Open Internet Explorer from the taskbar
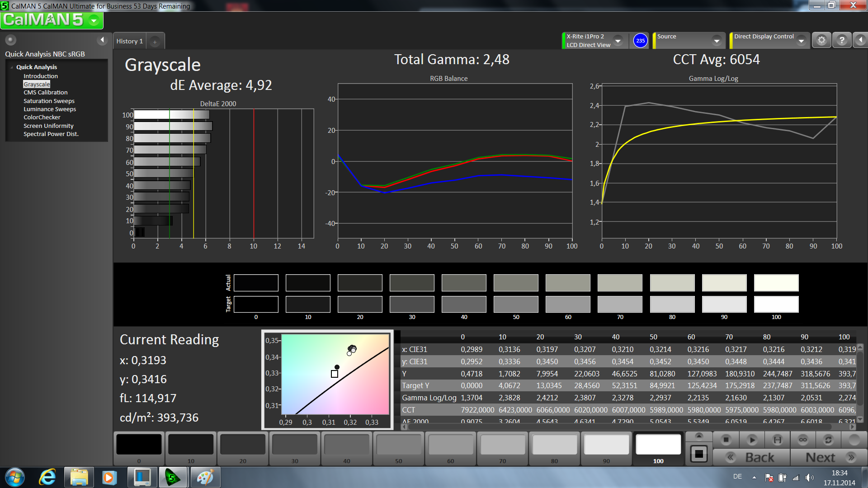The width and height of the screenshot is (868, 488). point(47,477)
